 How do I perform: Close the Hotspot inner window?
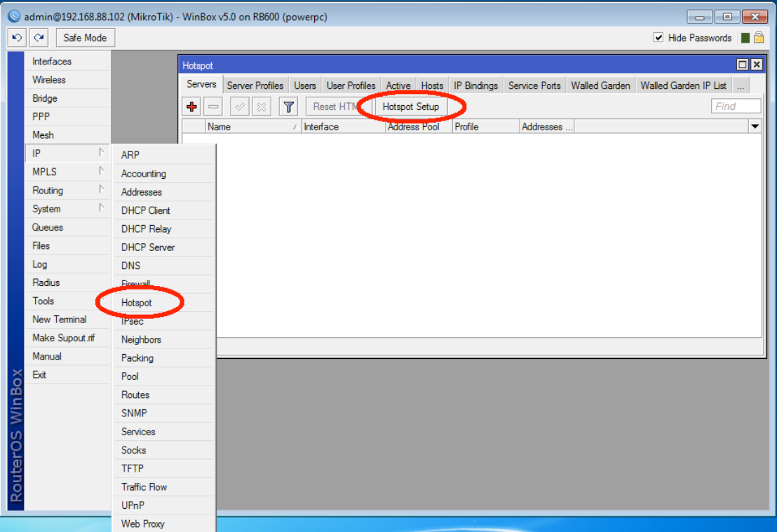(x=757, y=64)
